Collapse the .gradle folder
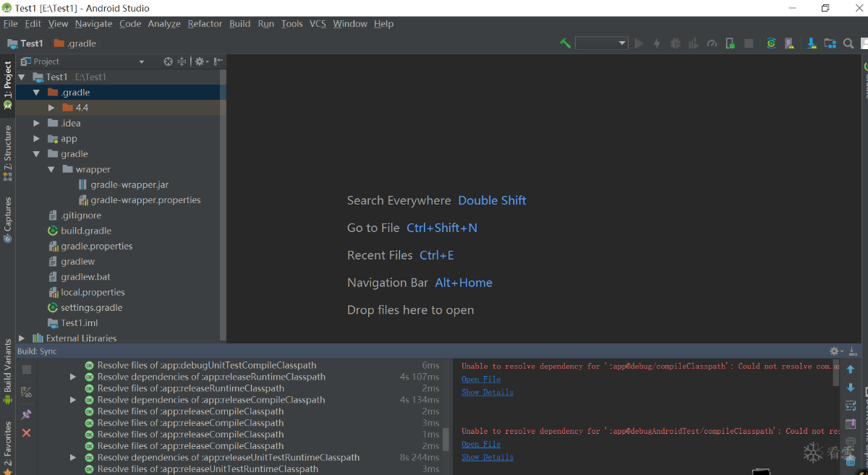The image size is (868, 475). click(x=36, y=93)
